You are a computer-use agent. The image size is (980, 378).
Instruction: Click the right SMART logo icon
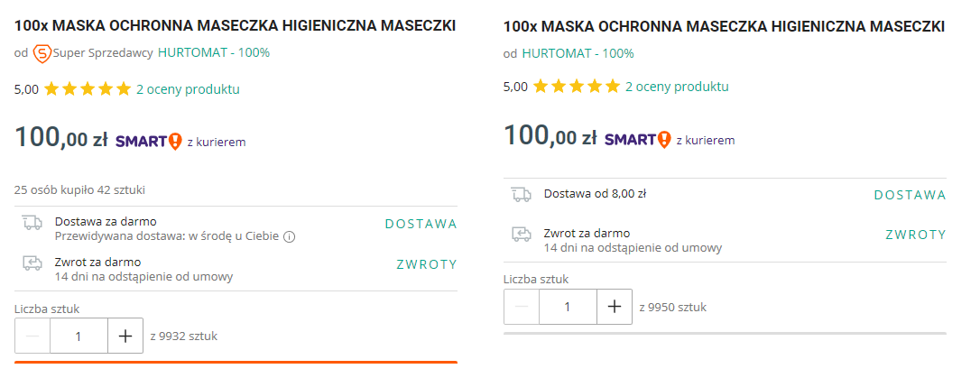637,139
